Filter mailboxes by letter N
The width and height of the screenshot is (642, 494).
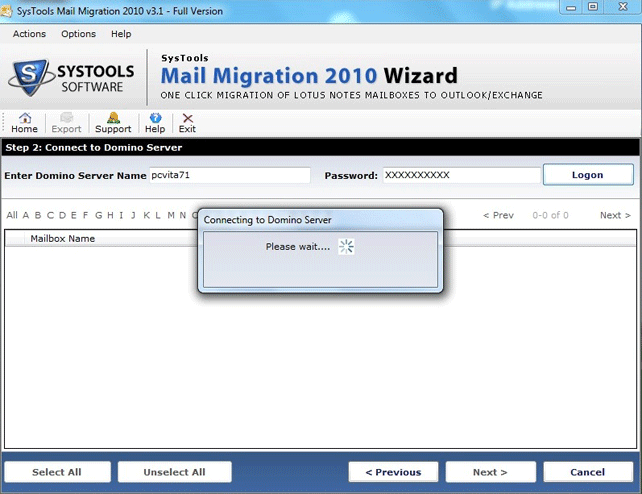coord(183,215)
